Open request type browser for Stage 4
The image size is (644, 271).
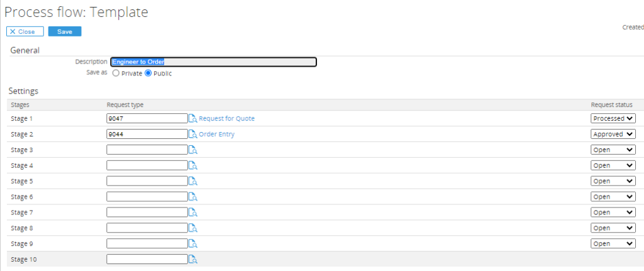click(193, 165)
